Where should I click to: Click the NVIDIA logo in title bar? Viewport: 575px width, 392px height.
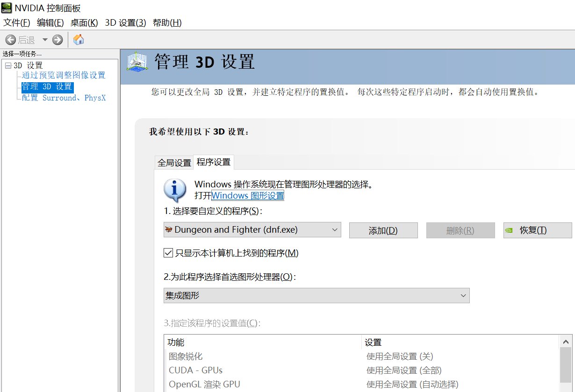(x=7, y=8)
